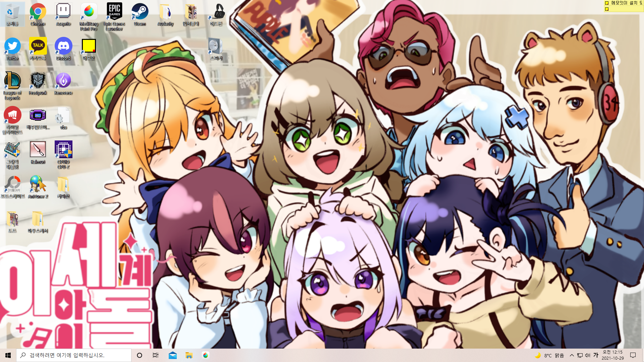Open MediBang Paint from the taskbar
644x362 pixels.
point(205,355)
